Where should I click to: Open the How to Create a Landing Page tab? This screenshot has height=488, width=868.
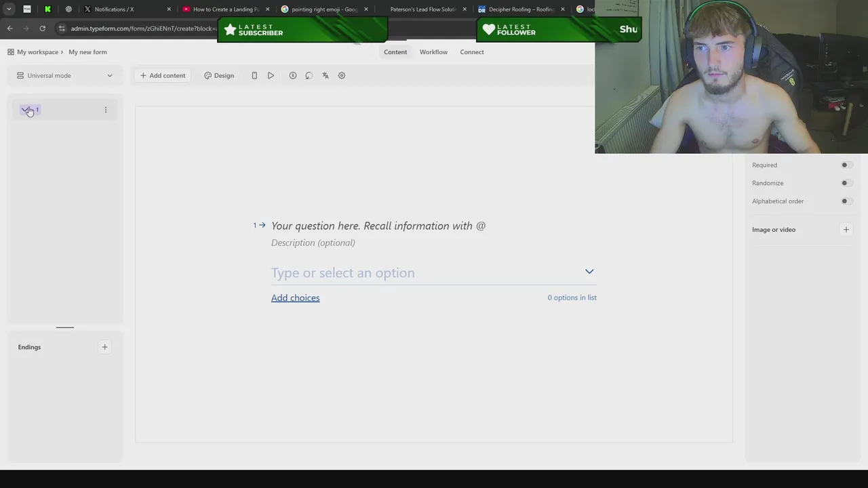pos(226,9)
